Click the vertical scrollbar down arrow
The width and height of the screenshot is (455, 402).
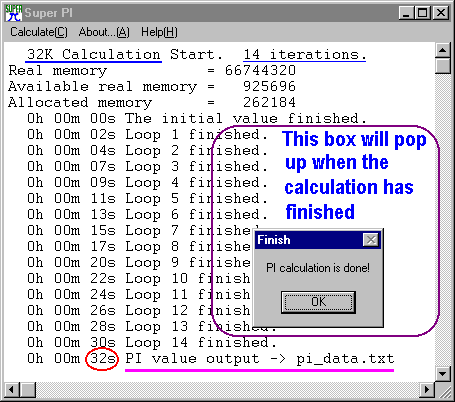pos(443,373)
